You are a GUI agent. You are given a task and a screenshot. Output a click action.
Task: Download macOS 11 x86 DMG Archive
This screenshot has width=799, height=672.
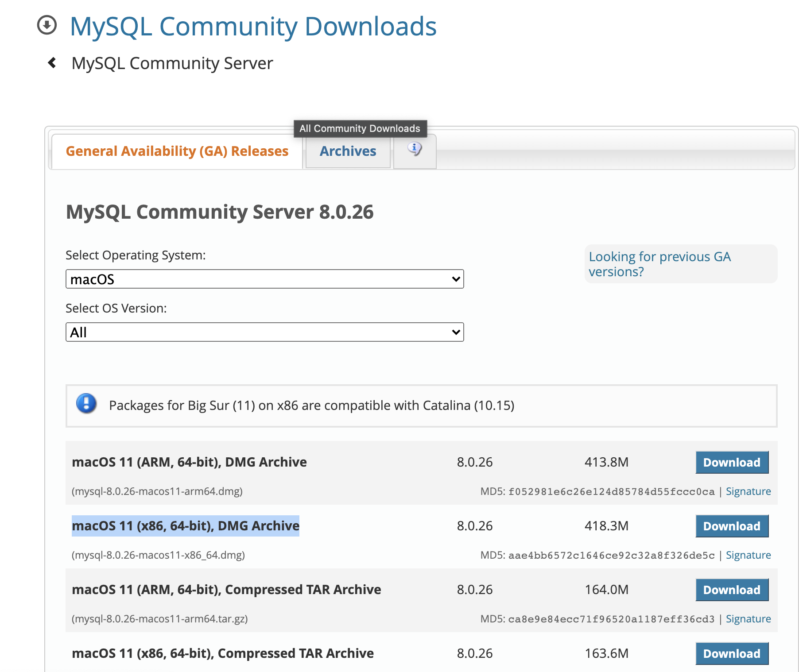(732, 526)
